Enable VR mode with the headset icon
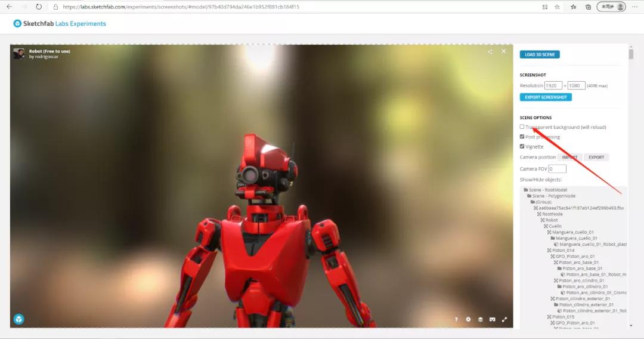 (492, 319)
